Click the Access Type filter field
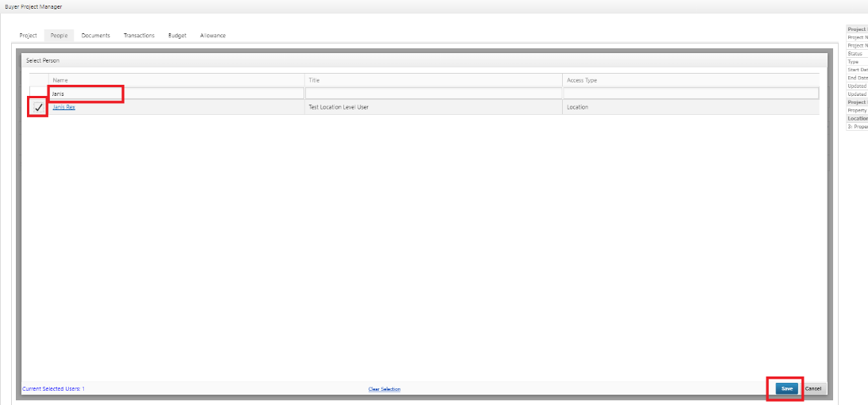 [690, 94]
